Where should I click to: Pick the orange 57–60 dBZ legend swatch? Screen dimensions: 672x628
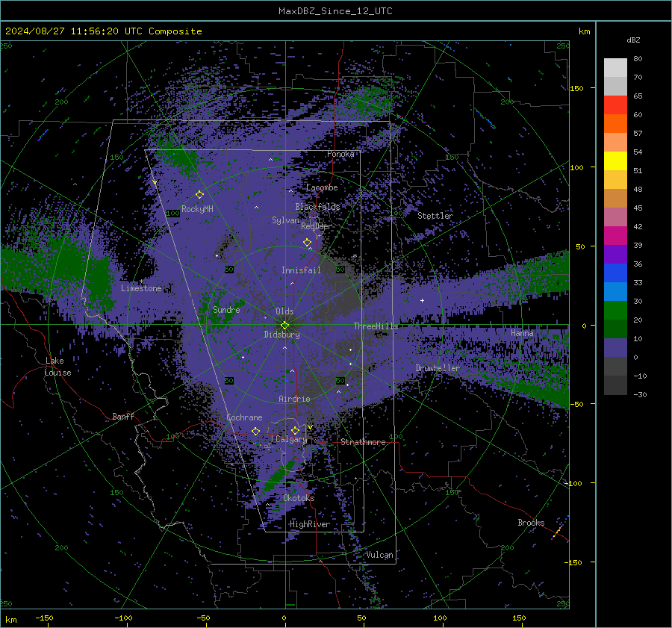[x=615, y=124]
